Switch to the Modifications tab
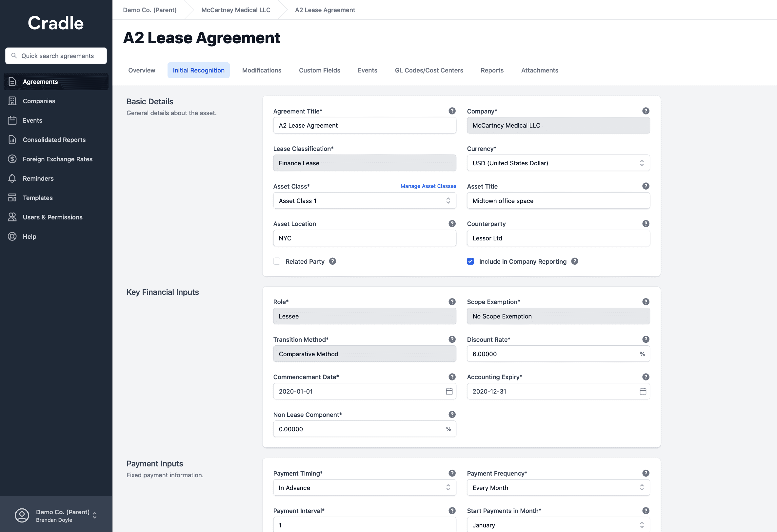 pos(261,71)
